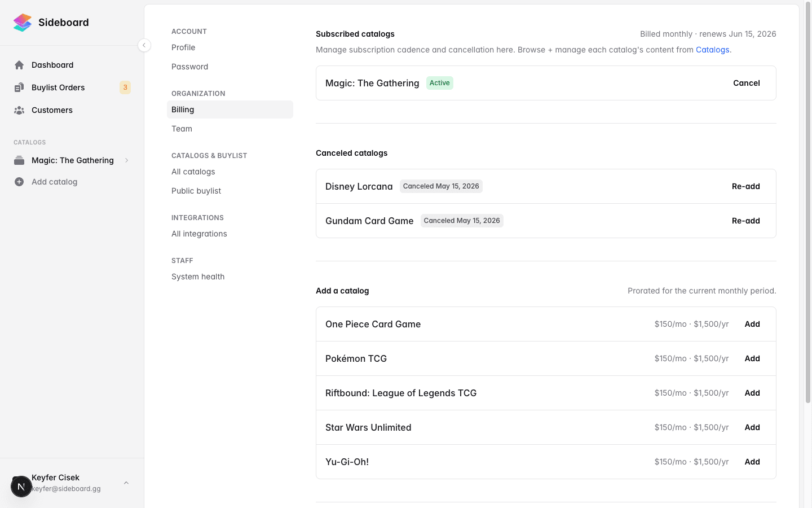Open All integrations settings
Screen dimensions: 812x508
230,234
